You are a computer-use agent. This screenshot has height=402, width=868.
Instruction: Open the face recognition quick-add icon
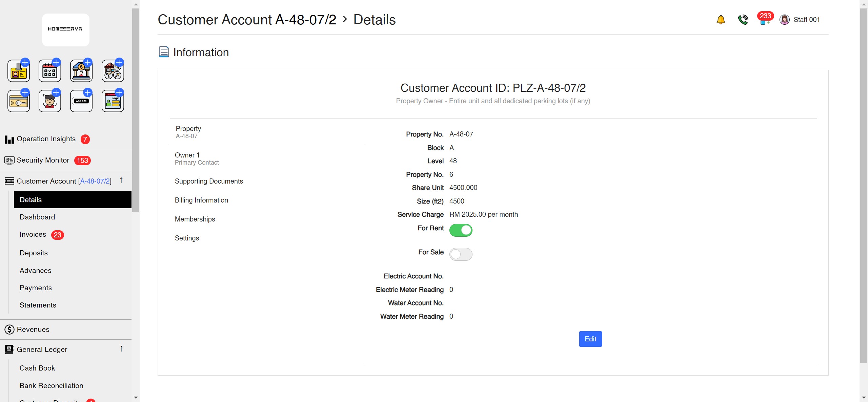pos(50,101)
